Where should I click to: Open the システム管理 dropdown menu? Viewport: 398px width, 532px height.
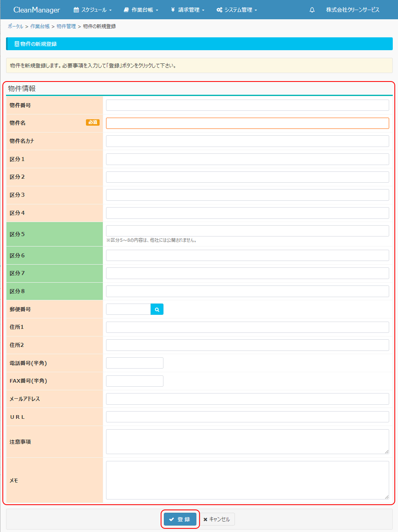237,10
